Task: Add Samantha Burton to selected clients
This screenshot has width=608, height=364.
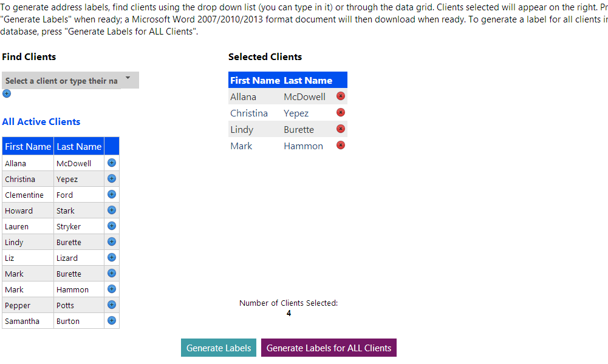Action: (111, 320)
